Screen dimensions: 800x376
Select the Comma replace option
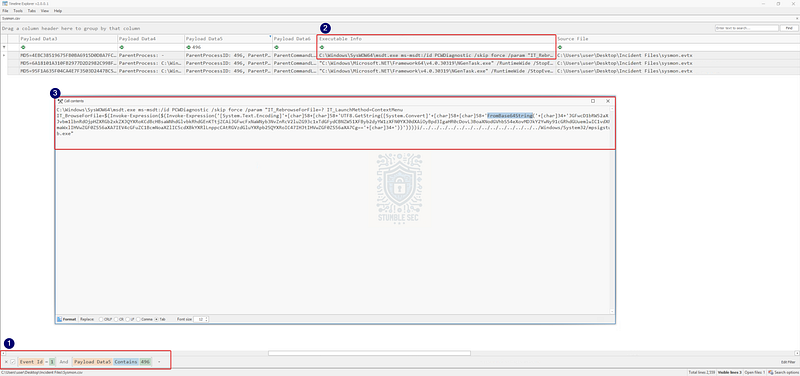pos(145,319)
